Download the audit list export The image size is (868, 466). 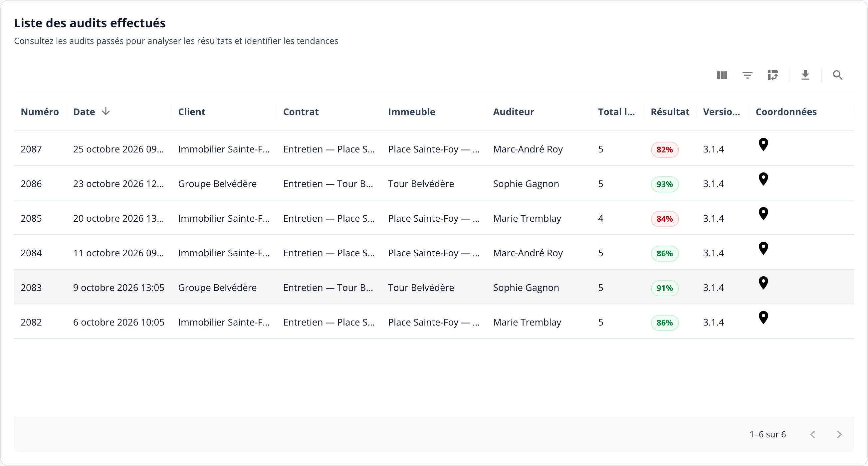pos(805,75)
